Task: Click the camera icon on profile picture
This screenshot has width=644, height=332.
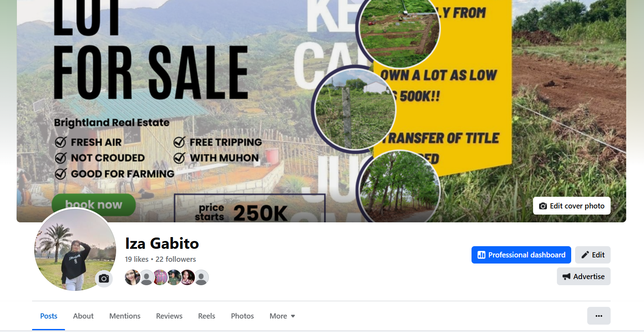Action: click(104, 279)
